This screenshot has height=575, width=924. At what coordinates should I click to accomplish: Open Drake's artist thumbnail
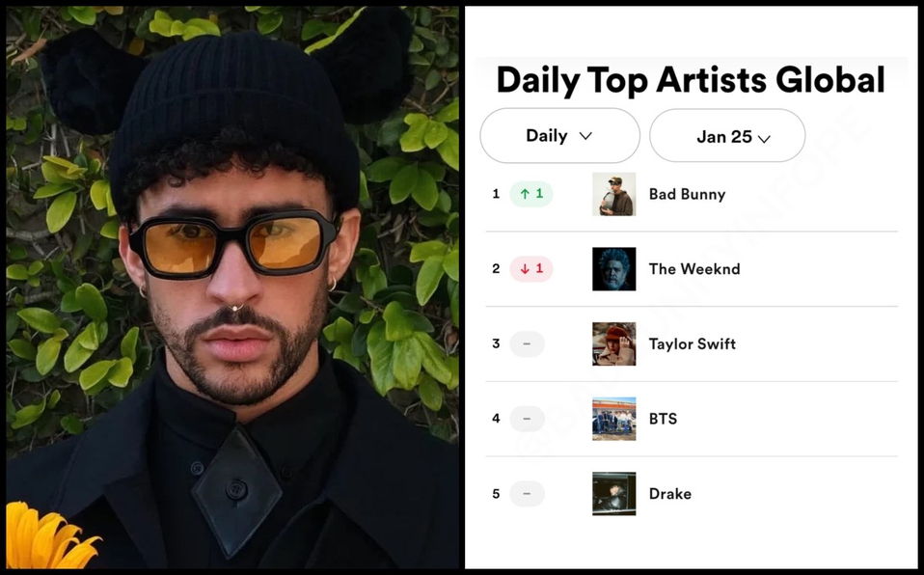pyautogui.click(x=614, y=494)
